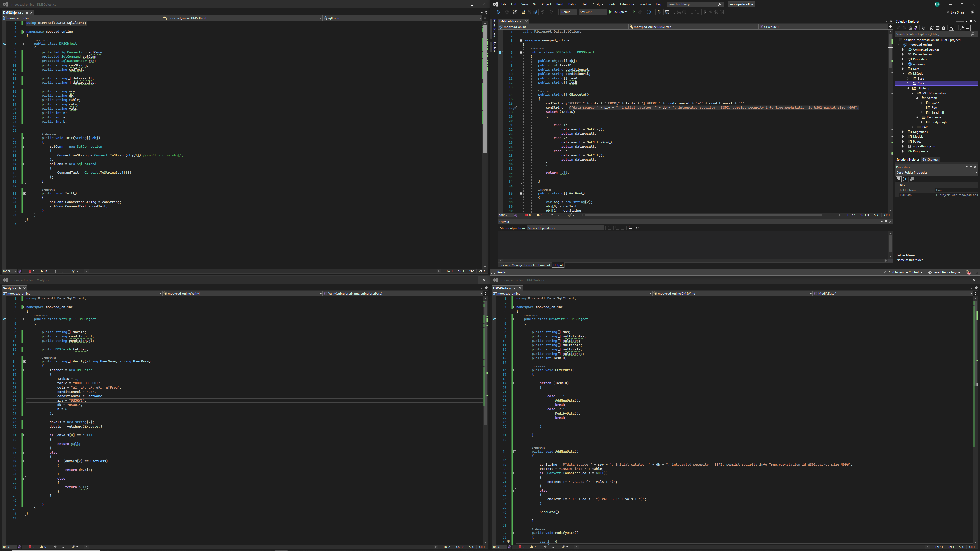Click '2 references' CodeLens above DMSFetch class

[537, 49]
